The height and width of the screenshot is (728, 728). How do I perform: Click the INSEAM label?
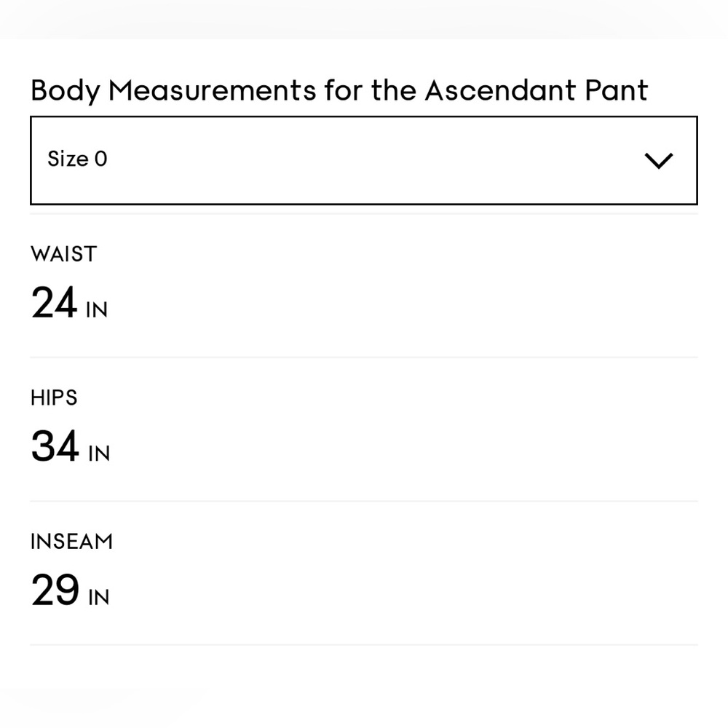[x=71, y=542]
